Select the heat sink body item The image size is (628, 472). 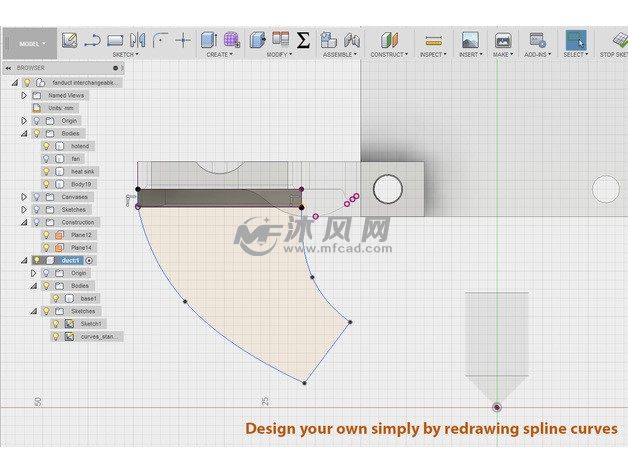83,171
